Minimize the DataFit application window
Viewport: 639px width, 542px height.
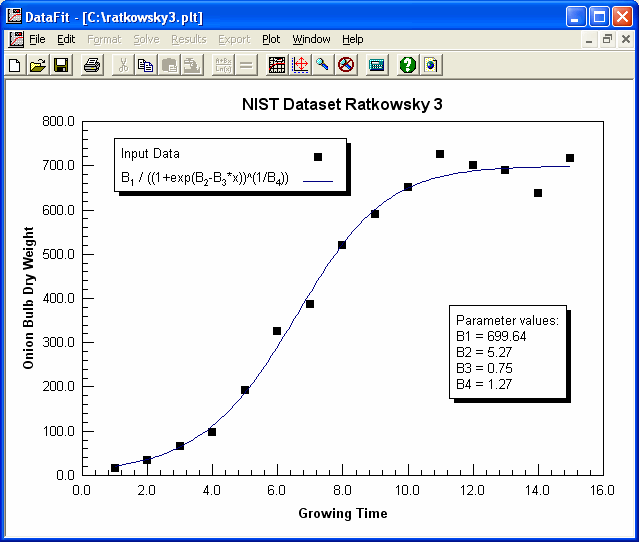coord(575,17)
